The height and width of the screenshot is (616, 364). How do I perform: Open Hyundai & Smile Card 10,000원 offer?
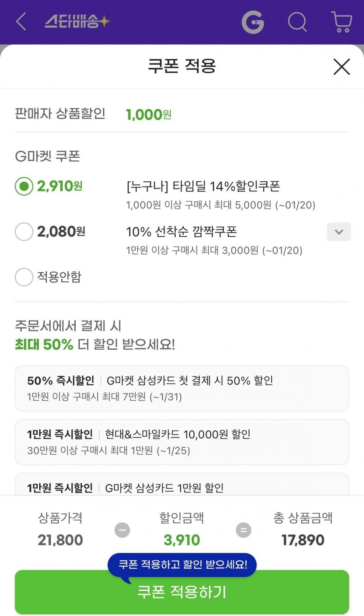click(182, 442)
